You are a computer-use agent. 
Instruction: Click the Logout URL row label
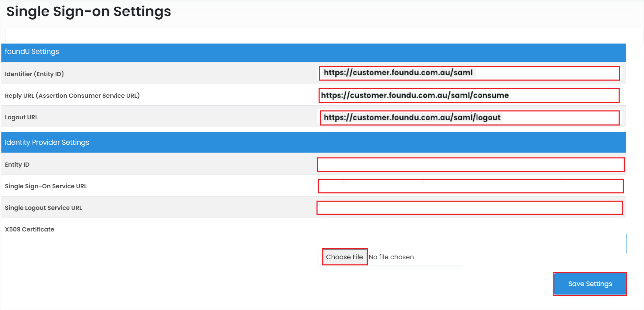click(21, 117)
